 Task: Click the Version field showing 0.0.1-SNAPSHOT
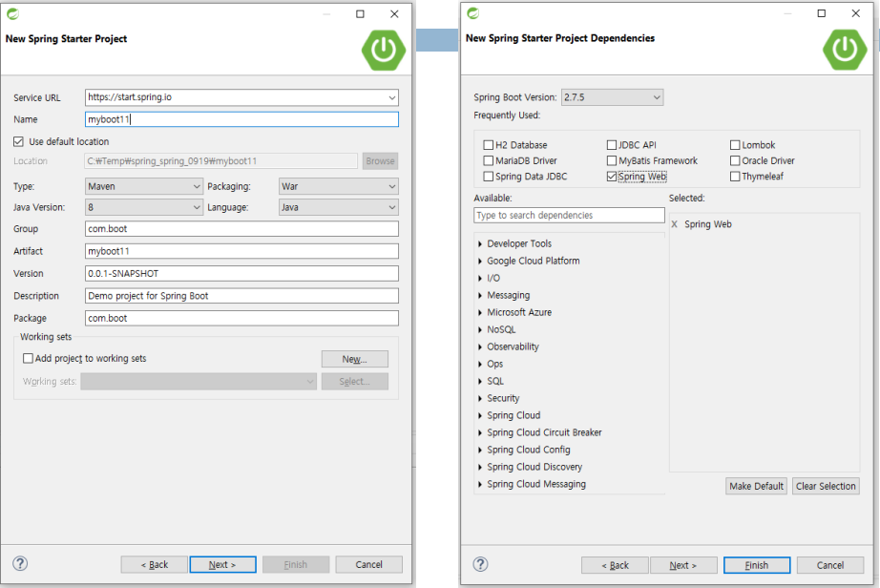(x=241, y=273)
